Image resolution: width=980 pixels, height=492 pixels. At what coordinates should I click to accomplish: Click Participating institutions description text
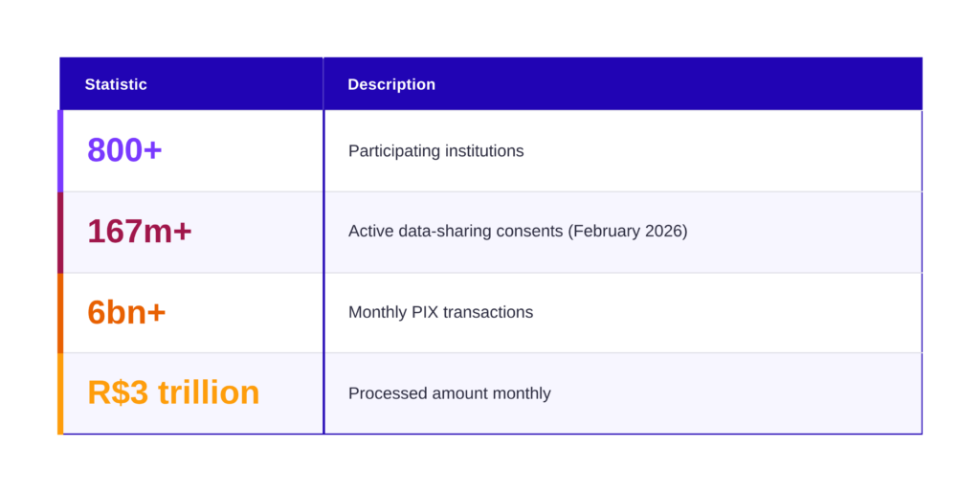tap(435, 151)
